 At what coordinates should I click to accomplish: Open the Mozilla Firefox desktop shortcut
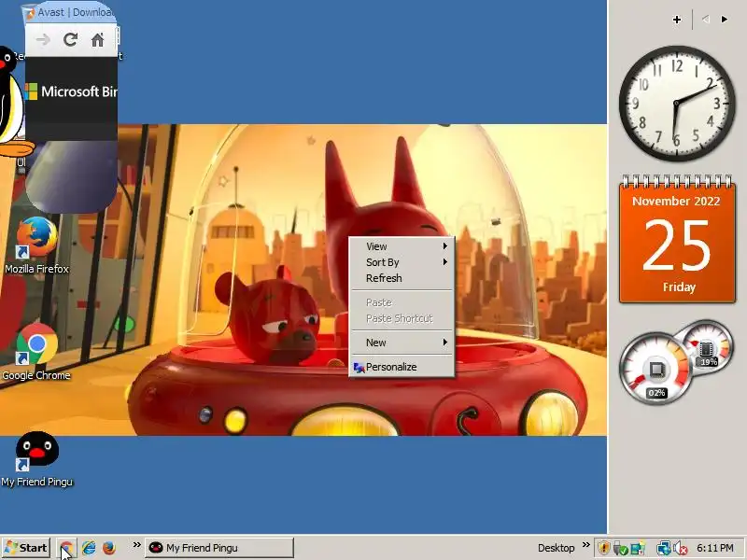tap(36, 245)
